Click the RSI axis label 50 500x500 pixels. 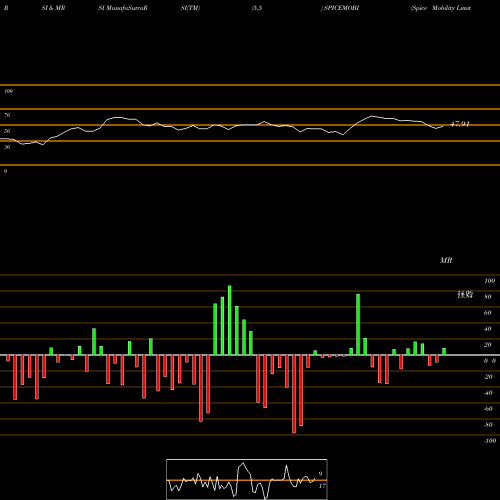tap(7, 131)
